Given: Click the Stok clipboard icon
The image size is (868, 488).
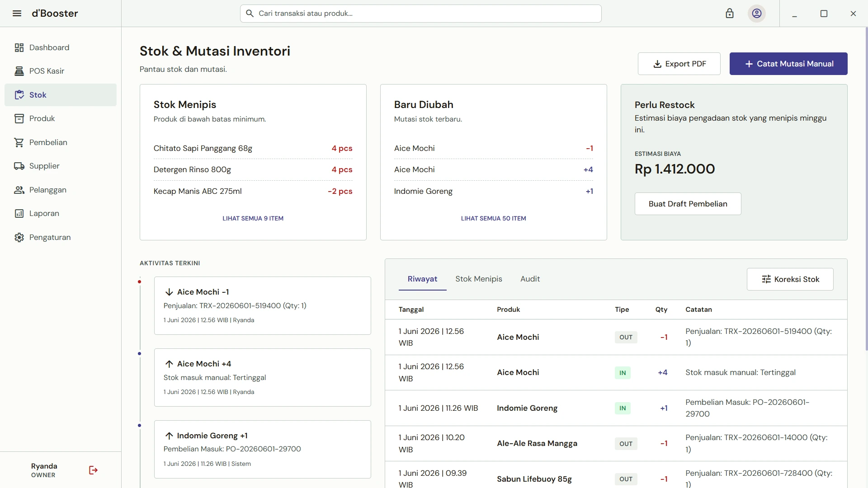Looking at the screenshot, I should click(19, 95).
